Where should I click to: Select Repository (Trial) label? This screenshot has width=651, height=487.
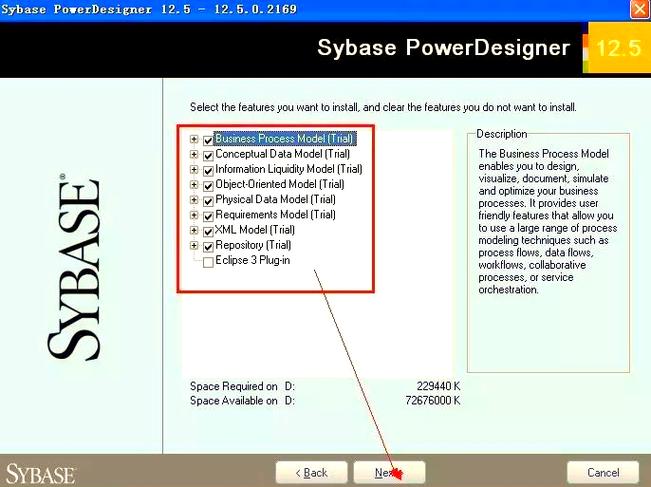pos(253,245)
